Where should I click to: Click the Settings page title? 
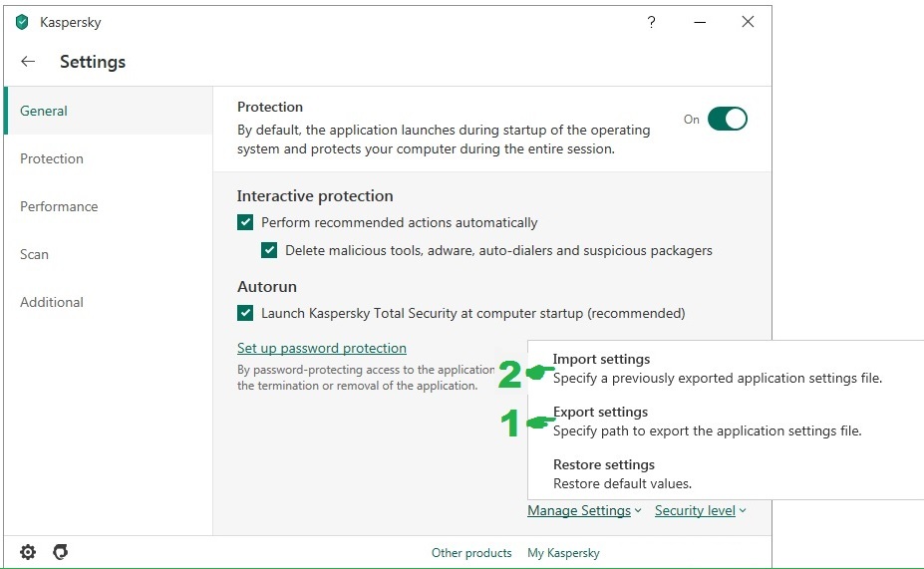point(93,62)
